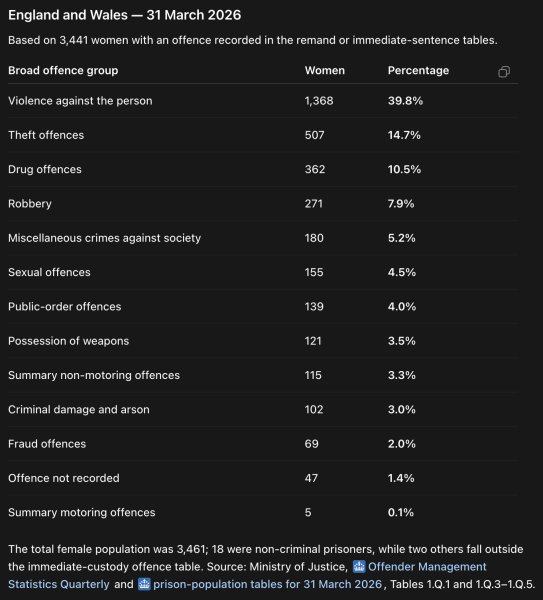The width and height of the screenshot is (543, 600).
Task: Select the Women column header
Action: pyautogui.click(x=324, y=70)
